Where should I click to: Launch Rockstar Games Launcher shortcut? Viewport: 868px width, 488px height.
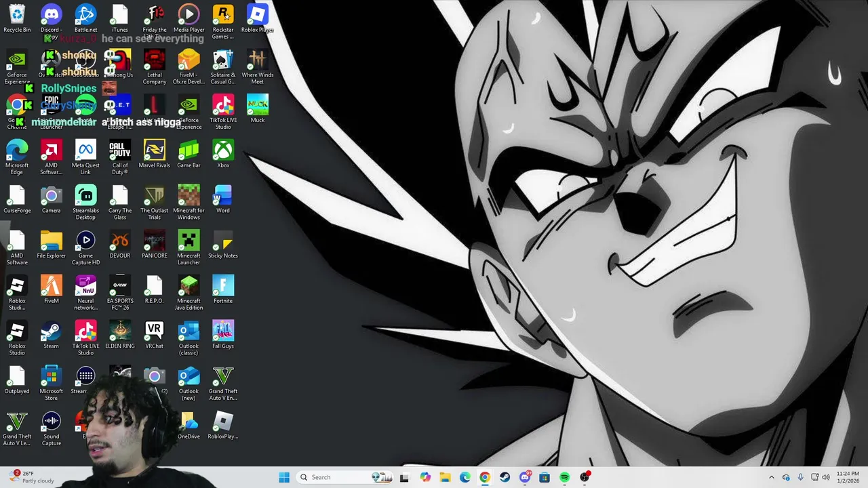tap(223, 22)
